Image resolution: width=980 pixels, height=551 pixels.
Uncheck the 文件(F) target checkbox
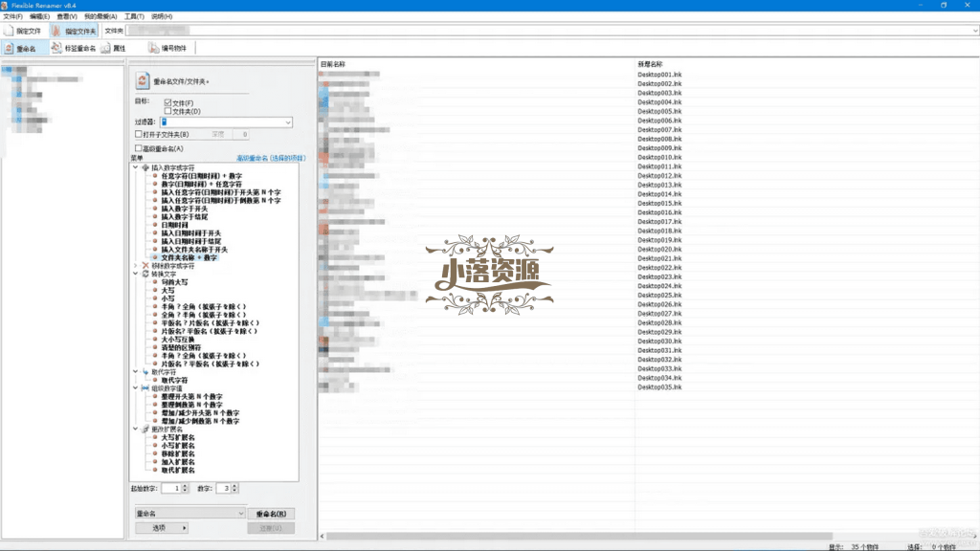coord(167,102)
